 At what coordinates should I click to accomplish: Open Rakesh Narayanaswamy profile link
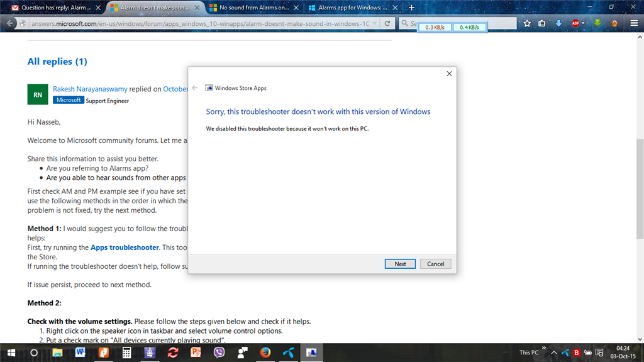[90, 89]
